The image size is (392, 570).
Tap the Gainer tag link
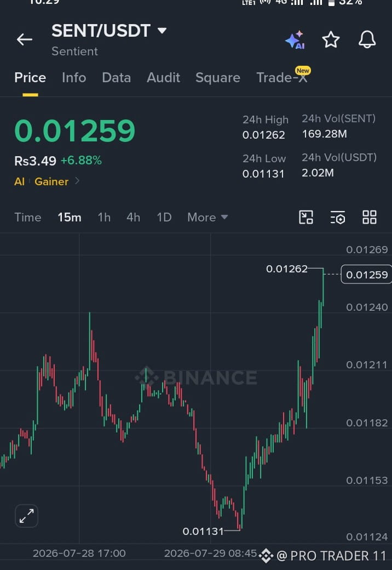51,181
